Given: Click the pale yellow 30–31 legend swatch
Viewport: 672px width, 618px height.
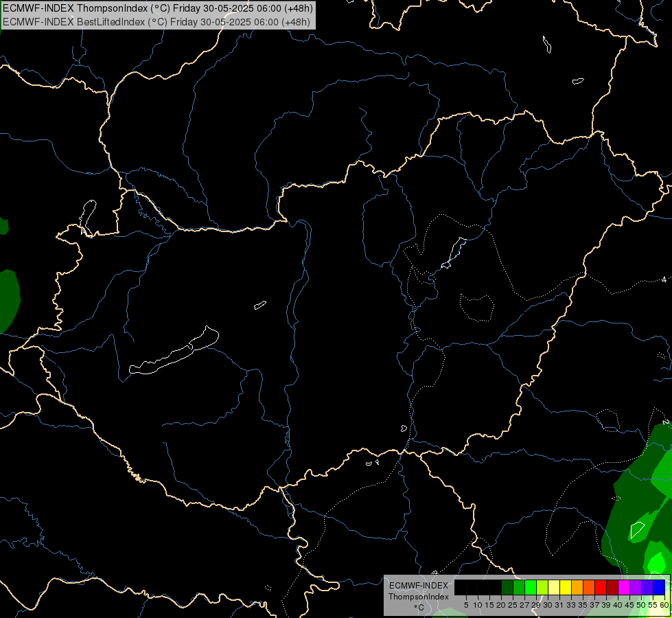Looking at the screenshot, I should pyautogui.click(x=554, y=587).
